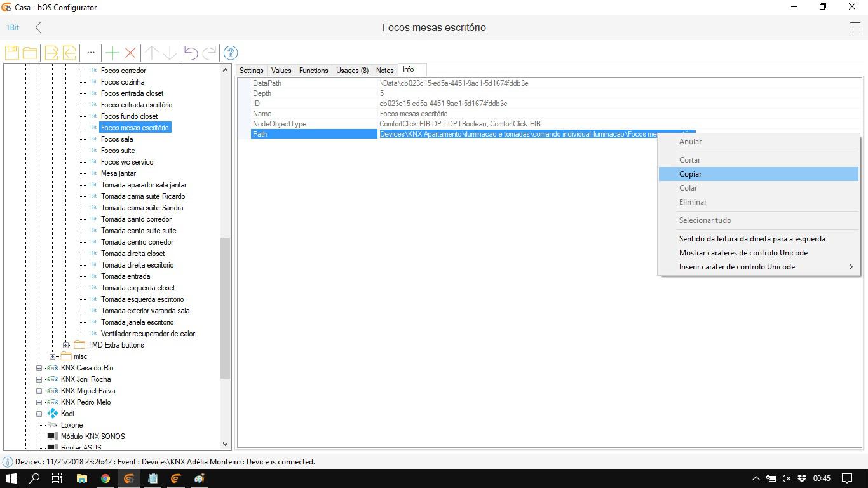Click the red X Delete icon
The width and height of the screenshot is (868, 488).
(x=130, y=53)
